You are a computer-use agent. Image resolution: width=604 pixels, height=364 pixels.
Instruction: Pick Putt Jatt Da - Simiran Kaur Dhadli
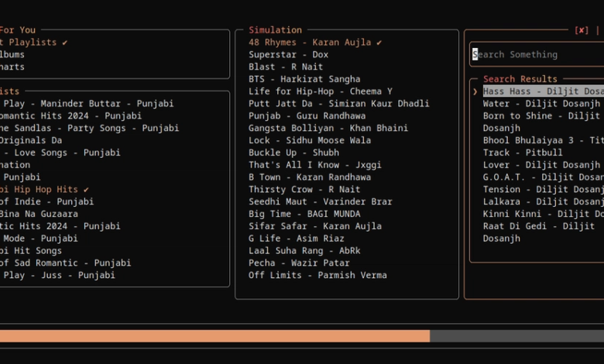pyautogui.click(x=338, y=104)
